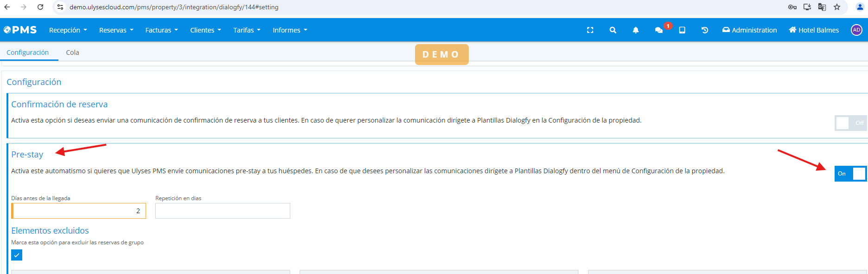
Task: Uncheck exclude group reservations checkbox
Action: point(17,255)
